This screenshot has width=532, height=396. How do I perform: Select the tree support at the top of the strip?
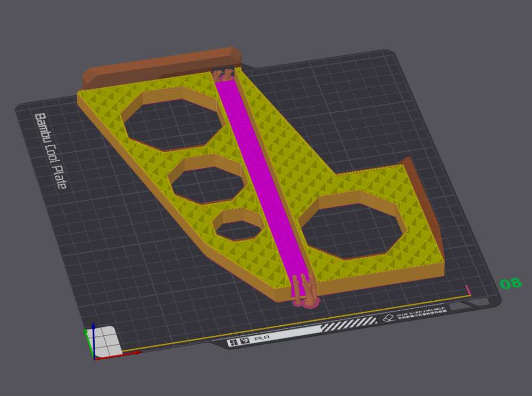point(224,75)
